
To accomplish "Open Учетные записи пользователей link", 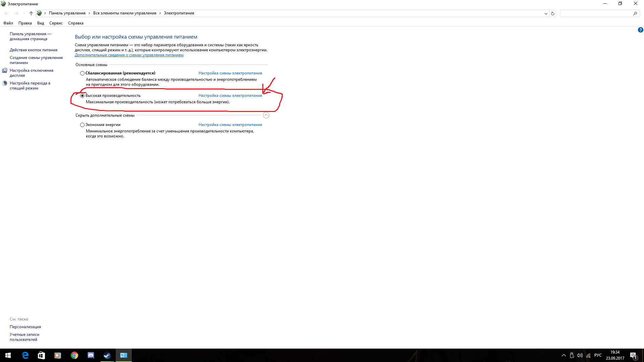I will (24, 337).
